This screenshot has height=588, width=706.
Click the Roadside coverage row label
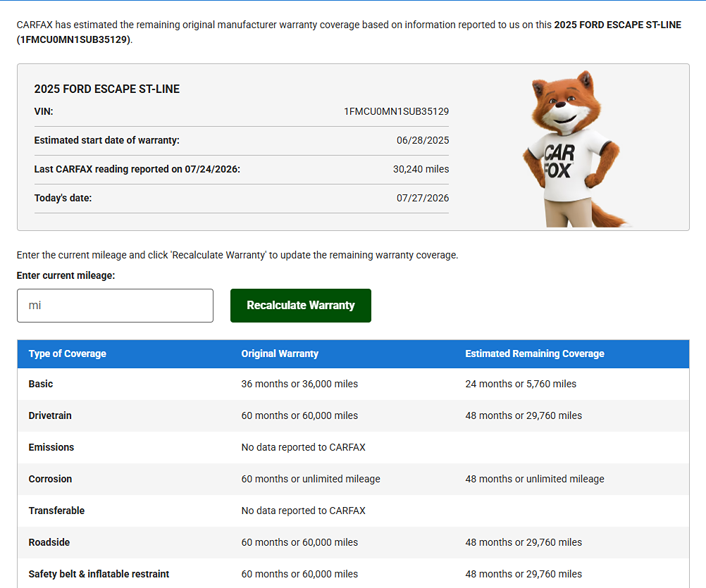click(x=49, y=542)
